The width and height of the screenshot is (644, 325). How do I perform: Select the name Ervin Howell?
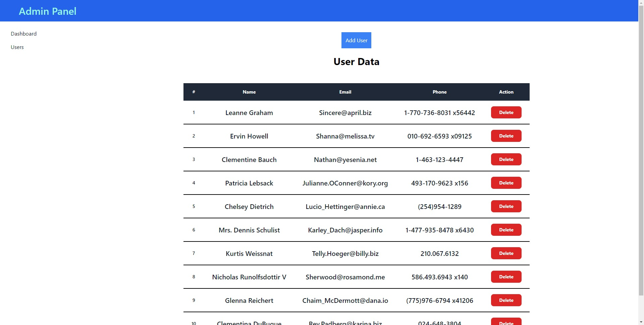(x=249, y=136)
